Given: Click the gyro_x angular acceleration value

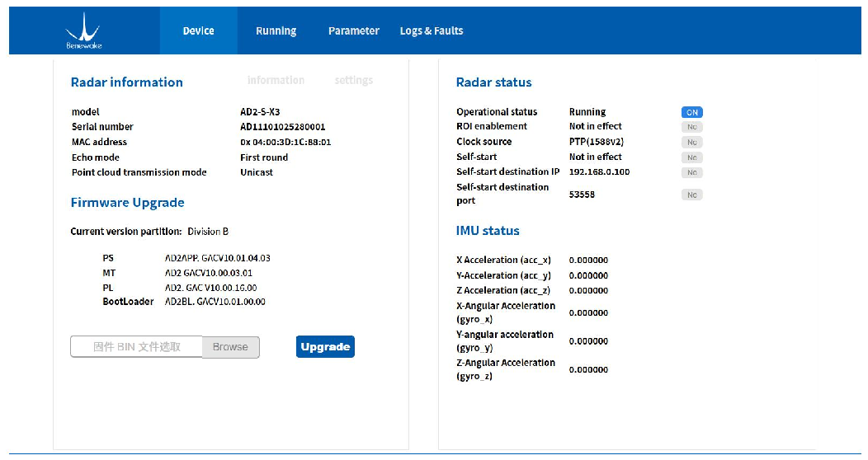Looking at the screenshot, I should 588,312.
